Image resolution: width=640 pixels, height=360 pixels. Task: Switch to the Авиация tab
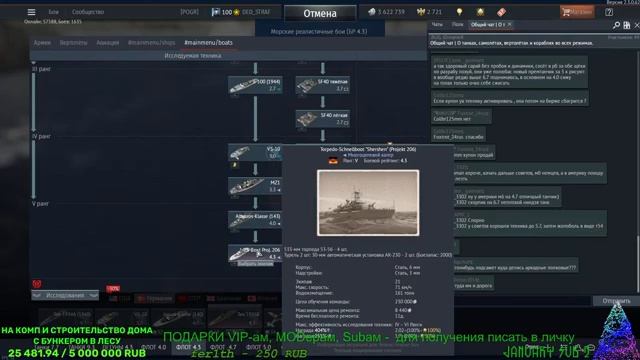pyautogui.click(x=108, y=42)
